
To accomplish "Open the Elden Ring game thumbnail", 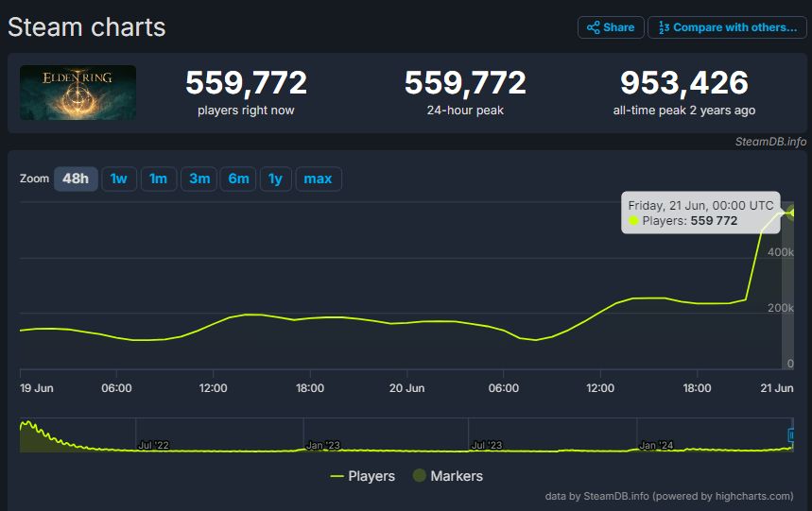I will pos(78,93).
